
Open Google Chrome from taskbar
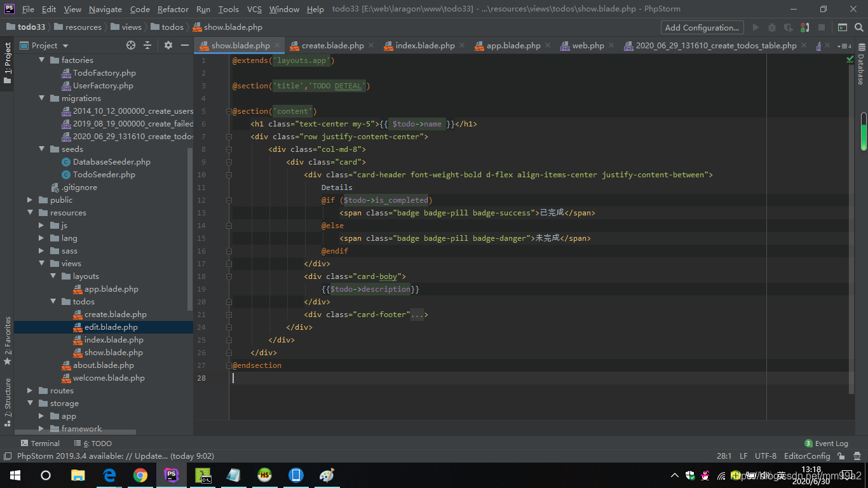pyautogui.click(x=140, y=475)
